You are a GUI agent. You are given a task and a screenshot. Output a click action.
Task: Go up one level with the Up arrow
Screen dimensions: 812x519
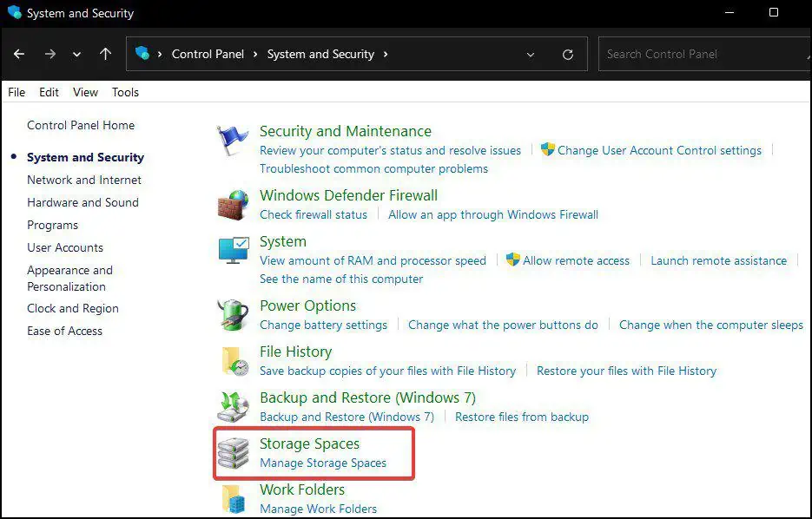[105, 54]
